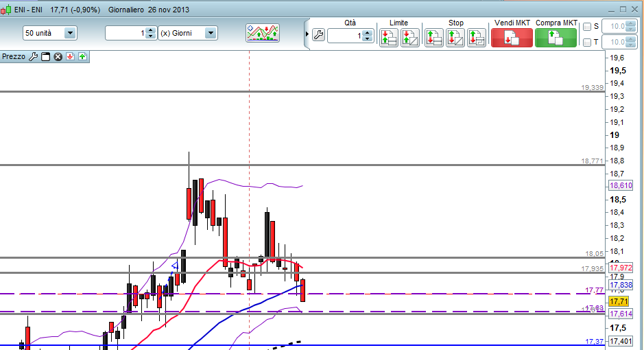Click the purple 18,610 price label
The height and width of the screenshot is (350, 644).
point(621,186)
